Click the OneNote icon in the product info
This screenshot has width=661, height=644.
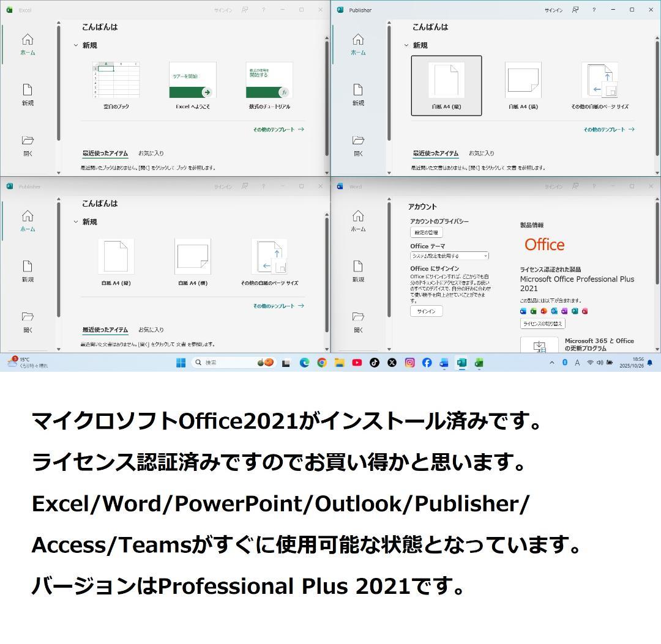point(564,311)
